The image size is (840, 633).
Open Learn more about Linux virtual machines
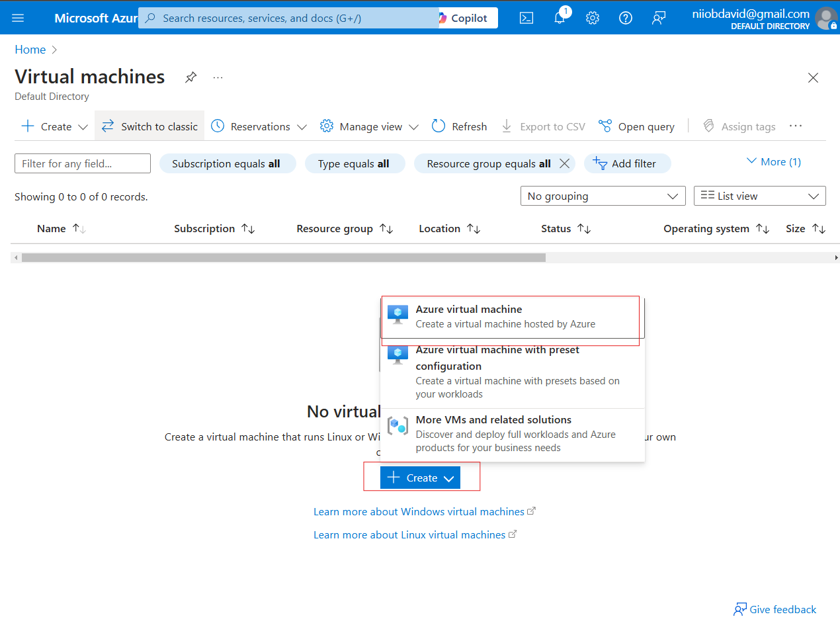click(x=415, y=534)
